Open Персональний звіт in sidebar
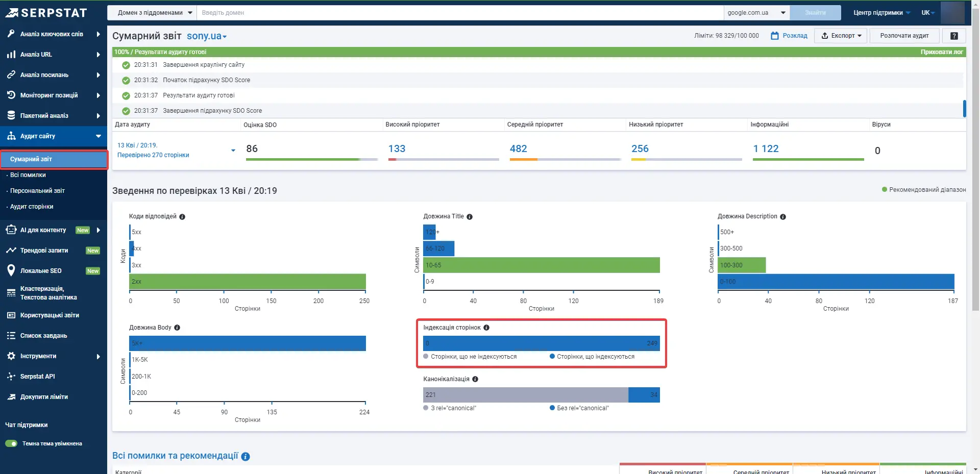Image resolution: width=980 pixels, height=474 pixels. (37, 191)
